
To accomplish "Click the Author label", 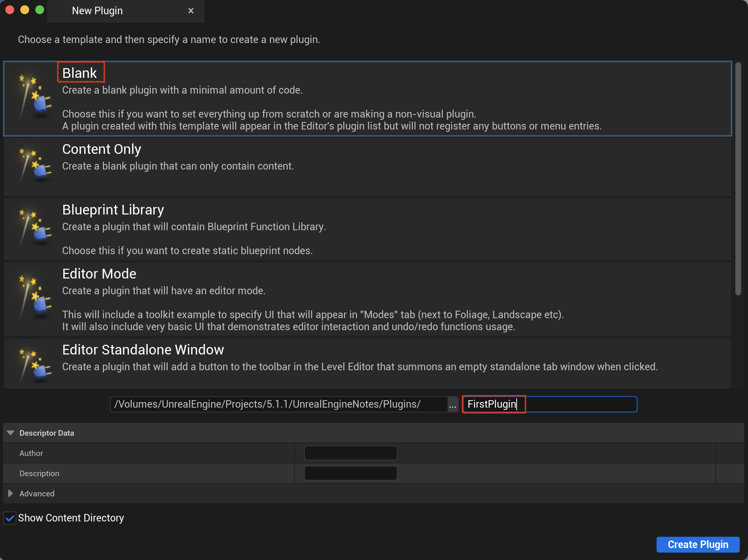I will 31,453.
